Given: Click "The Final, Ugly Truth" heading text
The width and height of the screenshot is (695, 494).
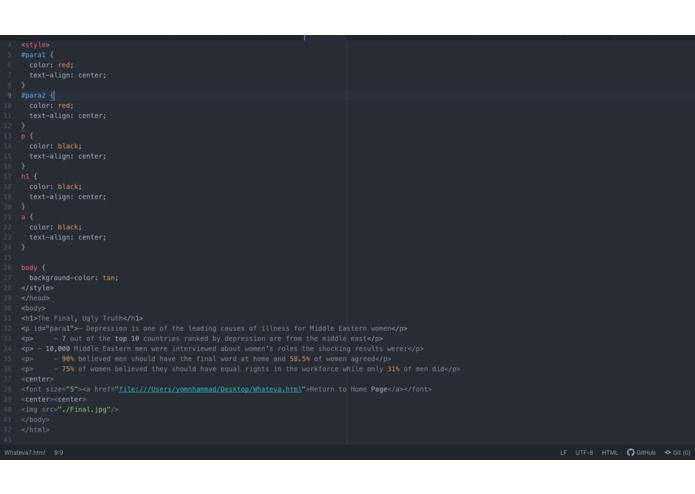Looking at the screenshot, I should 80,318.
